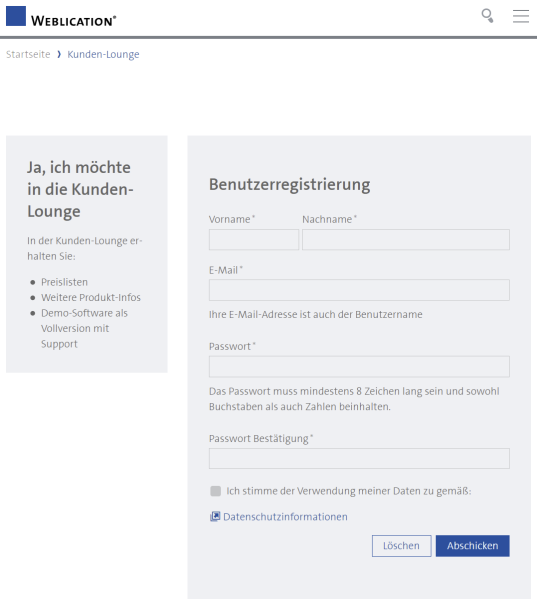
Task: Click the 'Ich stimme der Verwendung' label
Action: point(349,491)
